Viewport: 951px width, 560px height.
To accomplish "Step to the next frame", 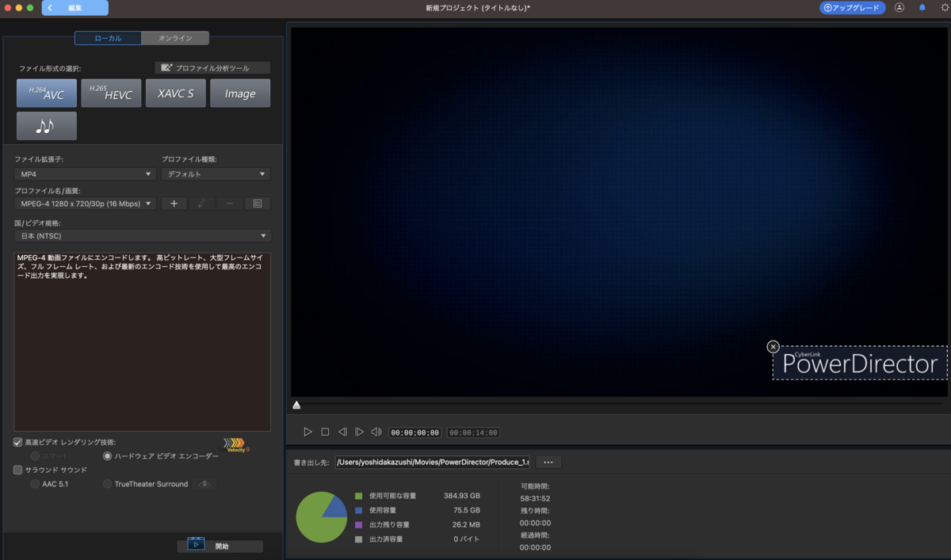I will tap(359, 432).
